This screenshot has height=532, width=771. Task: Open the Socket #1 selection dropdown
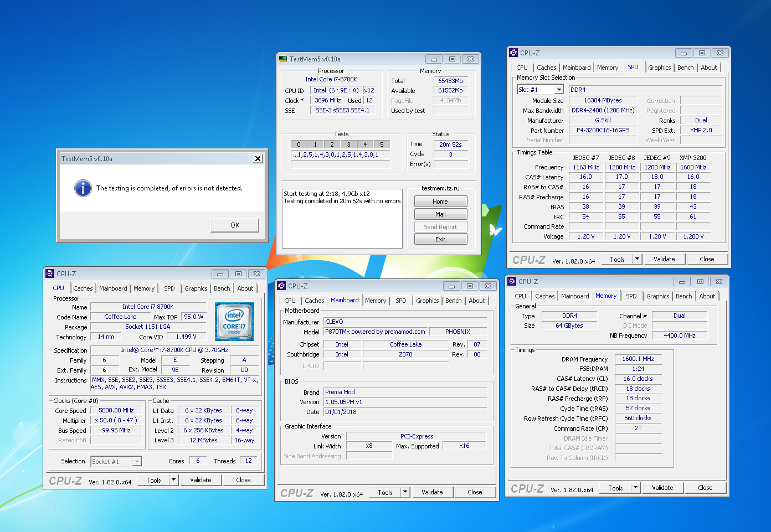click(137, 461)
